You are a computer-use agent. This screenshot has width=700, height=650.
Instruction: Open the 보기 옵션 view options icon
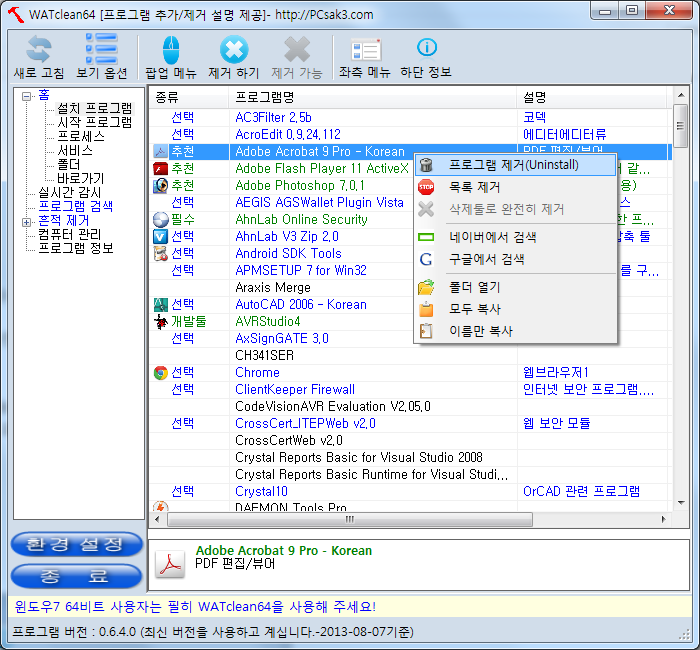pos(102,48)
